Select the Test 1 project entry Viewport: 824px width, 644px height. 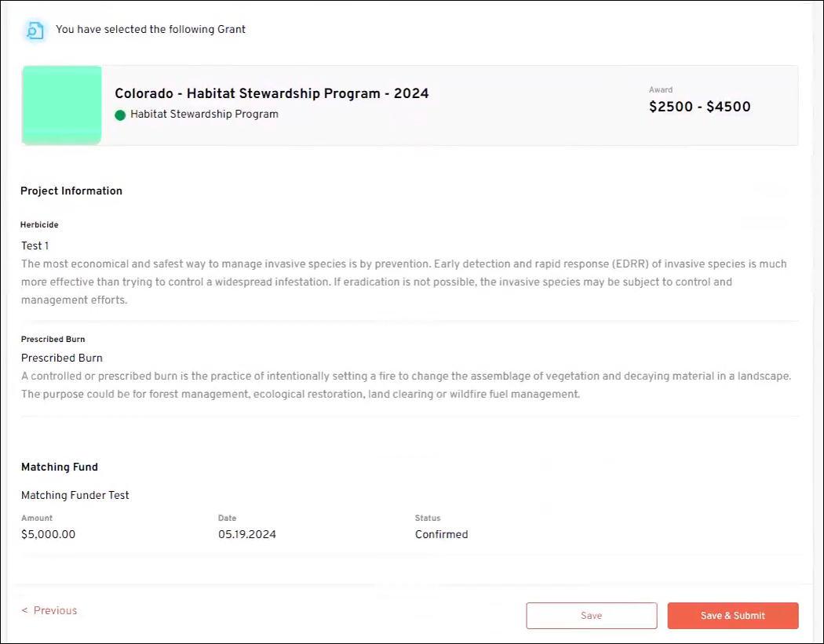click(35, 246)
